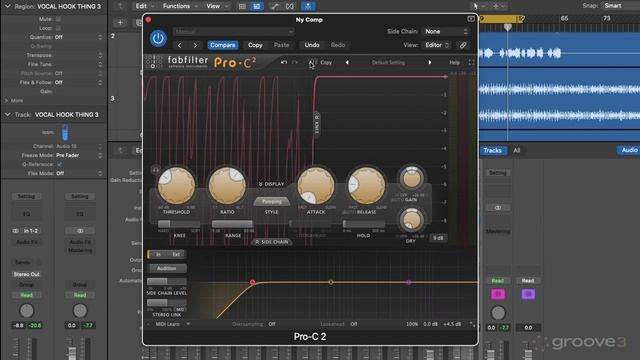Click the blue catch playhead icon

(x=308, y=6)
